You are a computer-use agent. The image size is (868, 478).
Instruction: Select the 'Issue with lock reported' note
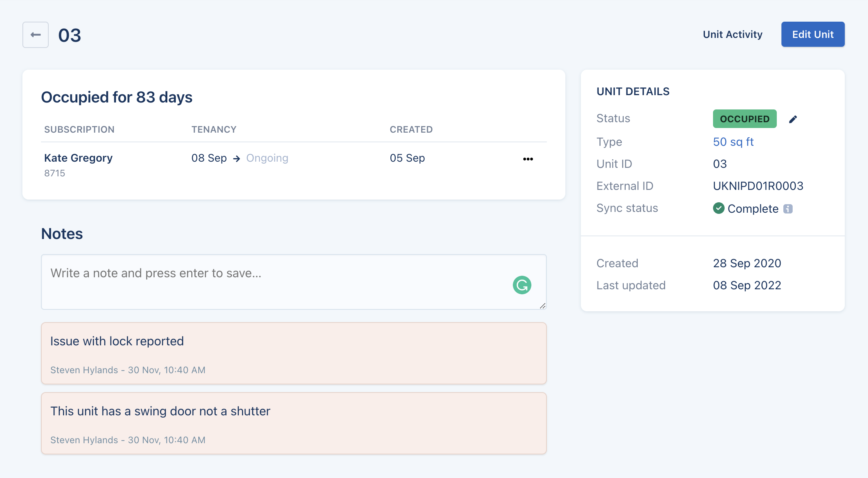[x=294, y=353]
